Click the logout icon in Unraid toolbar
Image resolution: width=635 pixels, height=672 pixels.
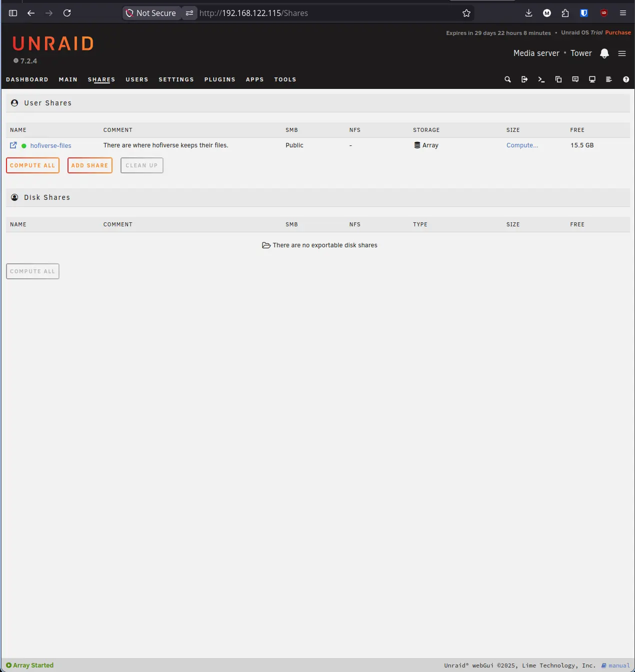tap(524, 79)
